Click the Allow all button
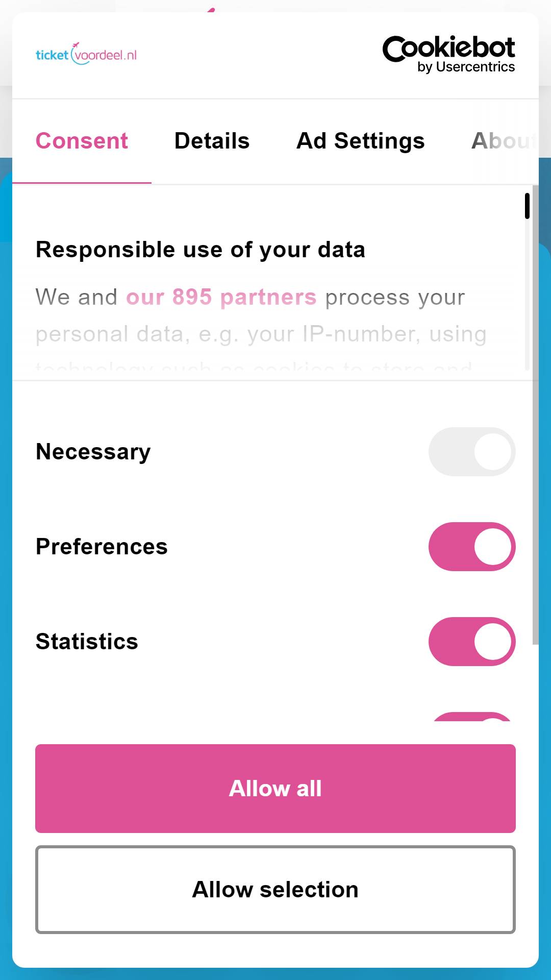 click(x=275, y=789)
